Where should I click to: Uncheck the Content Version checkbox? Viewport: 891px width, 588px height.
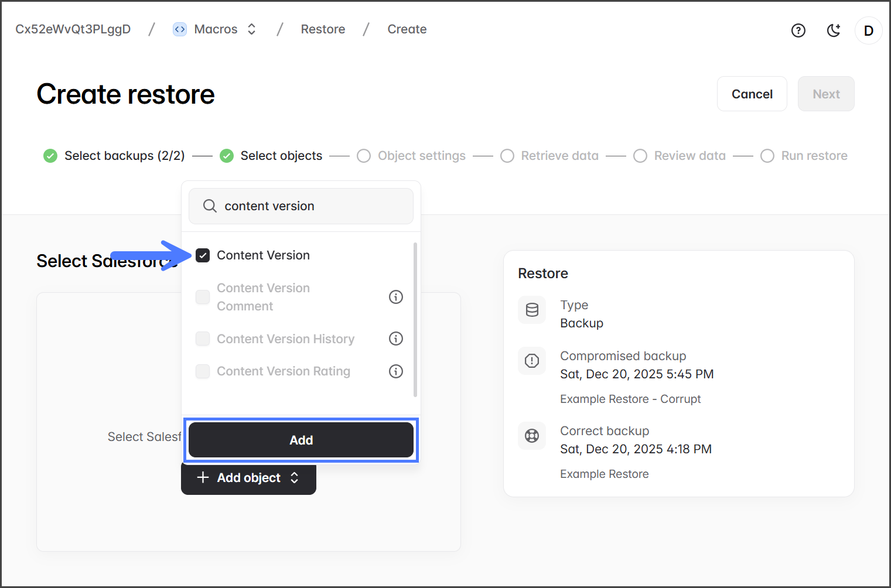click(203, 255)
